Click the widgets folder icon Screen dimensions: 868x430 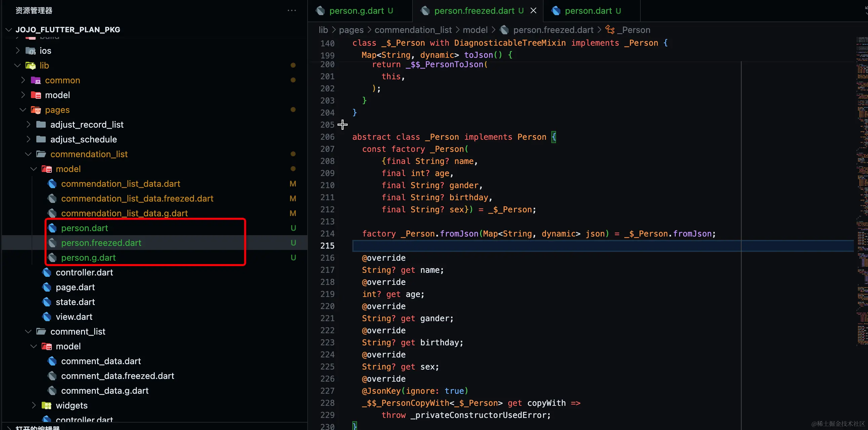click(x=46, y=405)
